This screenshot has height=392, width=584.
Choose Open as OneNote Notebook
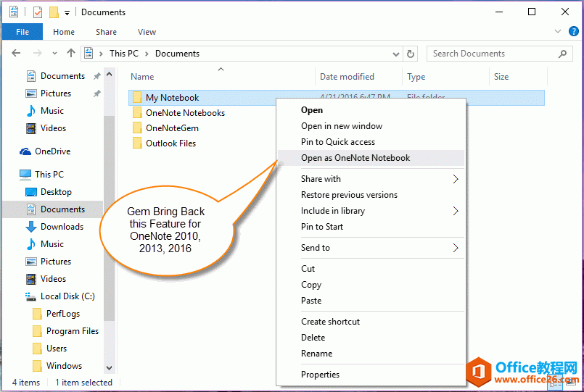coord(371,158)
